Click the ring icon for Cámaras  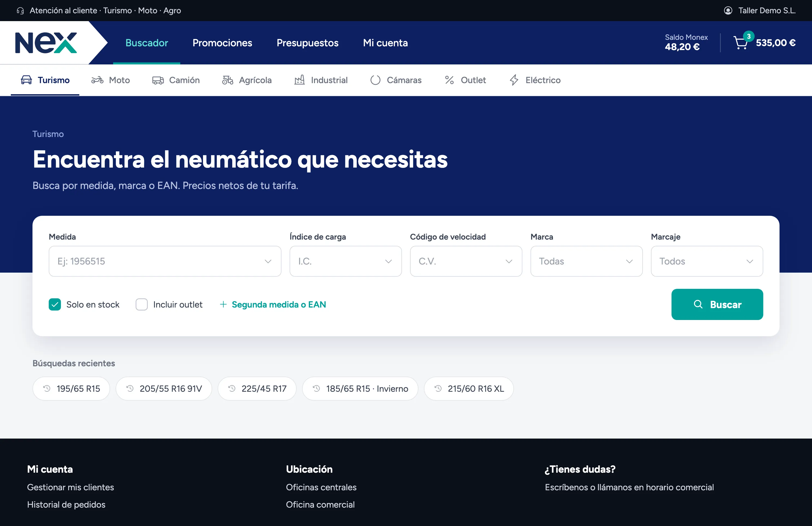[375, 80]
